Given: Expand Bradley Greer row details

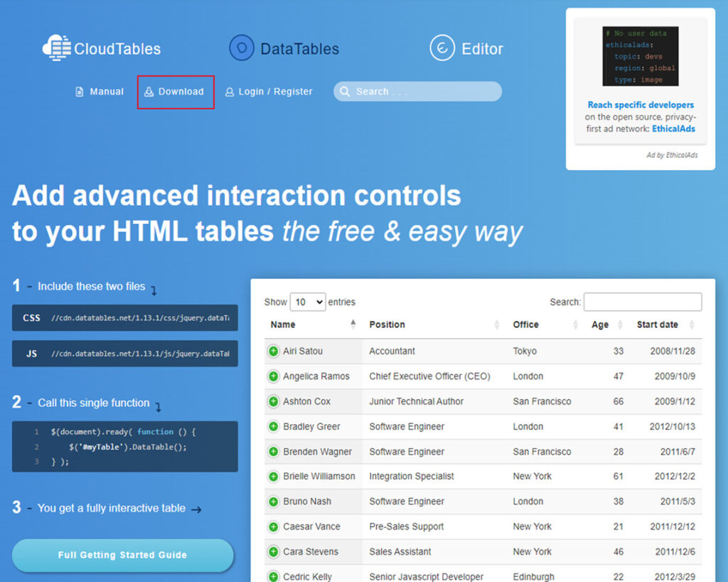Looking at the screenshot, I should coord(274,426).
